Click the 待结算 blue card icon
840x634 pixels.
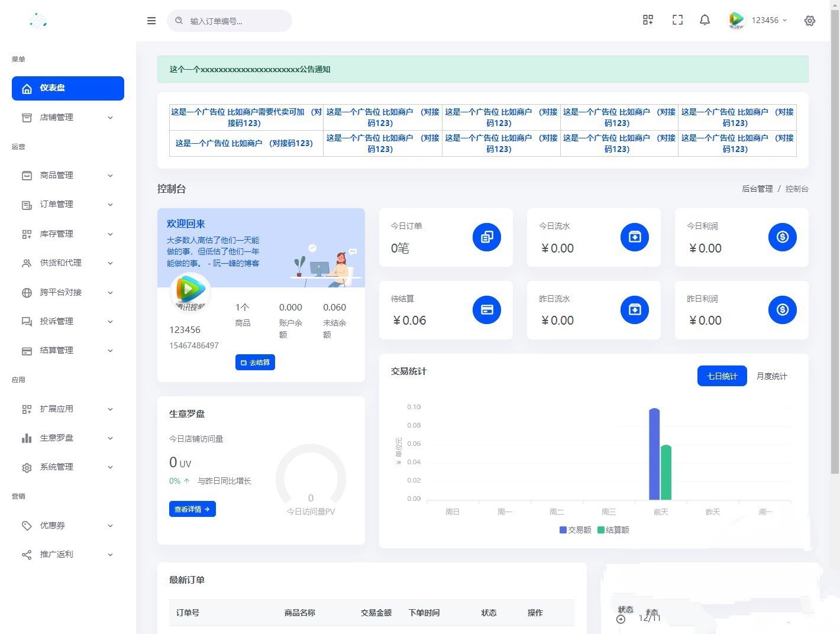pos(486,310)
